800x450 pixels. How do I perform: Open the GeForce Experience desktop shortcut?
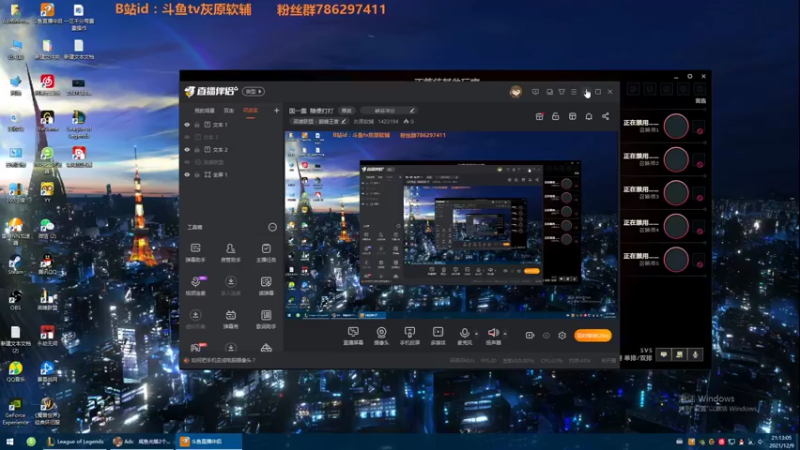[x=15, y=412]
